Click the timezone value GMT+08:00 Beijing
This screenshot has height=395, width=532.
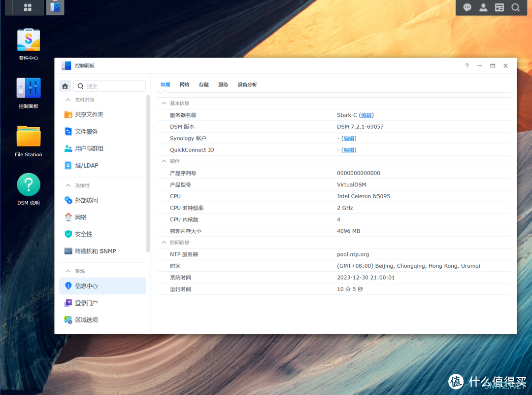pos(408,266)
